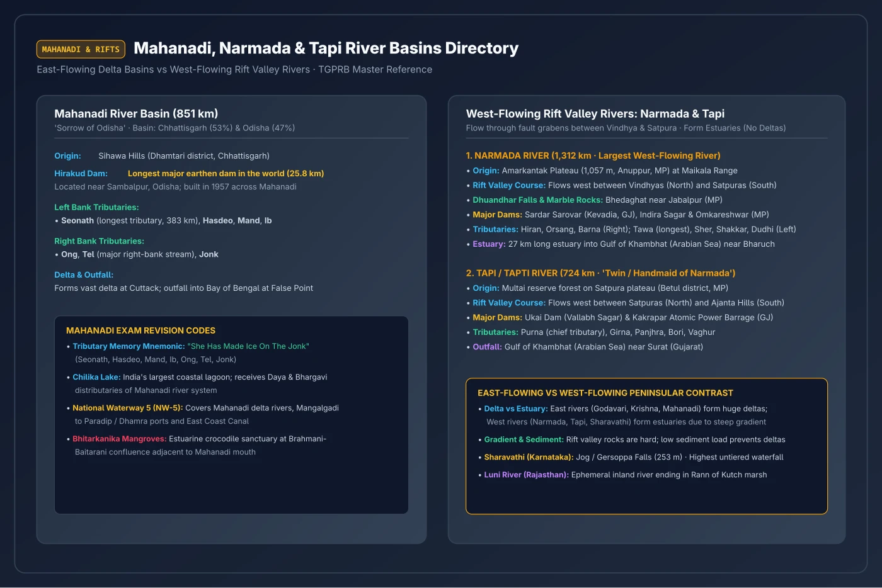The width and height of the screenshot is (882, 588).
Task: Click the 'Estuary:' line near Bharuch
Action: (621, 244)
